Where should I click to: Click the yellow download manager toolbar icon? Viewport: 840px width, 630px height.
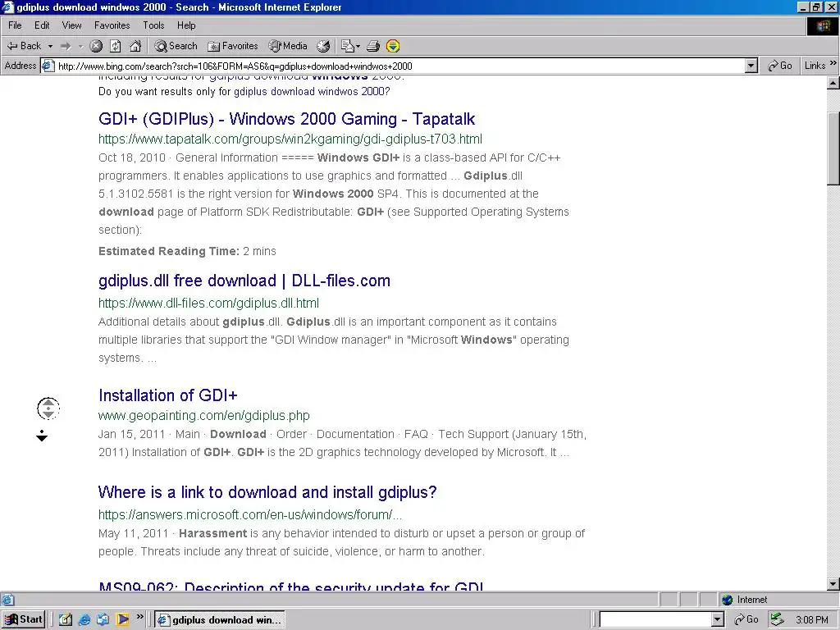pyautogui.click(x=393, y=46)
